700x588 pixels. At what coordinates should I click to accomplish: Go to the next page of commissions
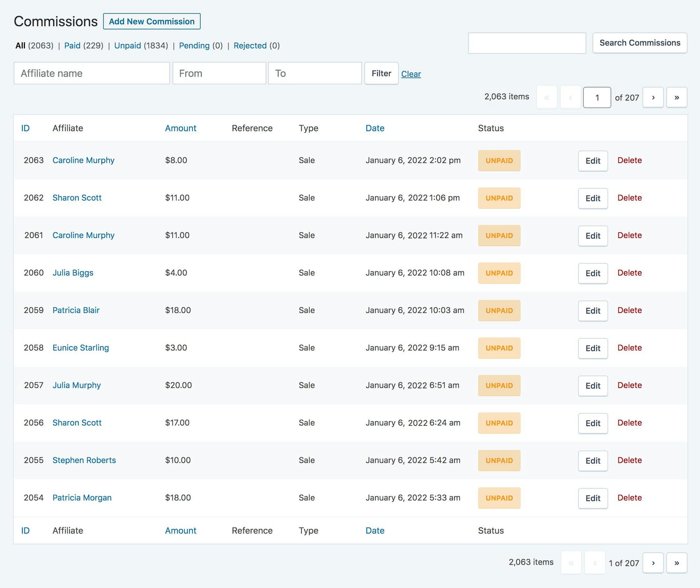click(x=653, y=97)
